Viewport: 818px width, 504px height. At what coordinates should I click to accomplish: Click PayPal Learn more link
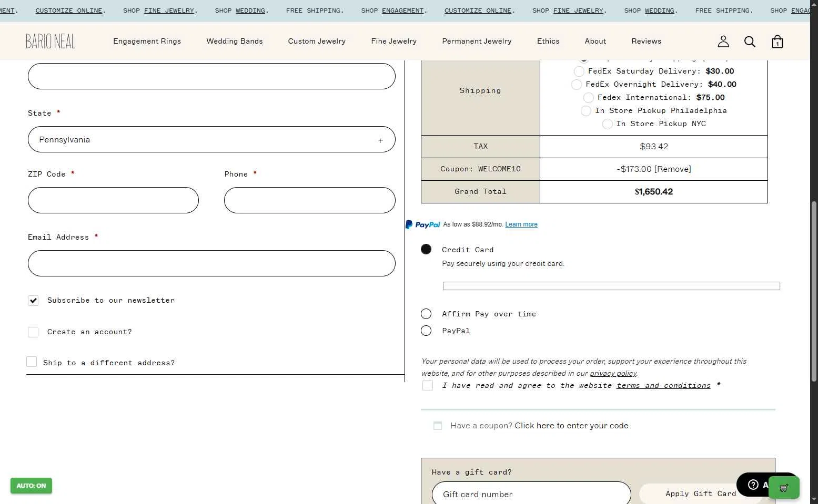pyautogui.click(x=521, y=224)
